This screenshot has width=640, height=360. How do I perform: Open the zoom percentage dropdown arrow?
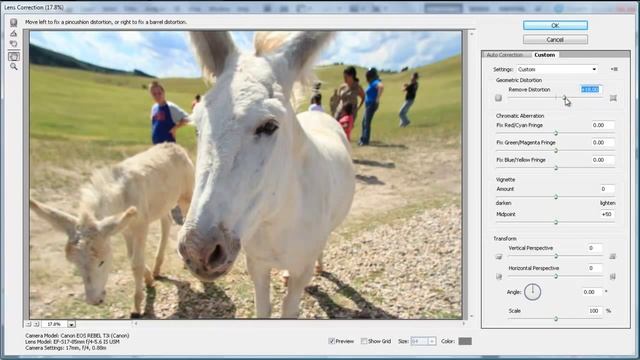click(71, 324)
